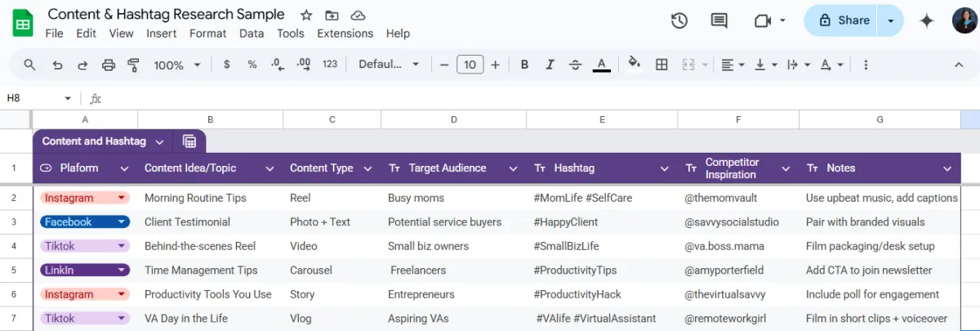Image resolution: width=980 pixels, height=331 pixels.
Task: Open the borders tool
Action: 662,65
